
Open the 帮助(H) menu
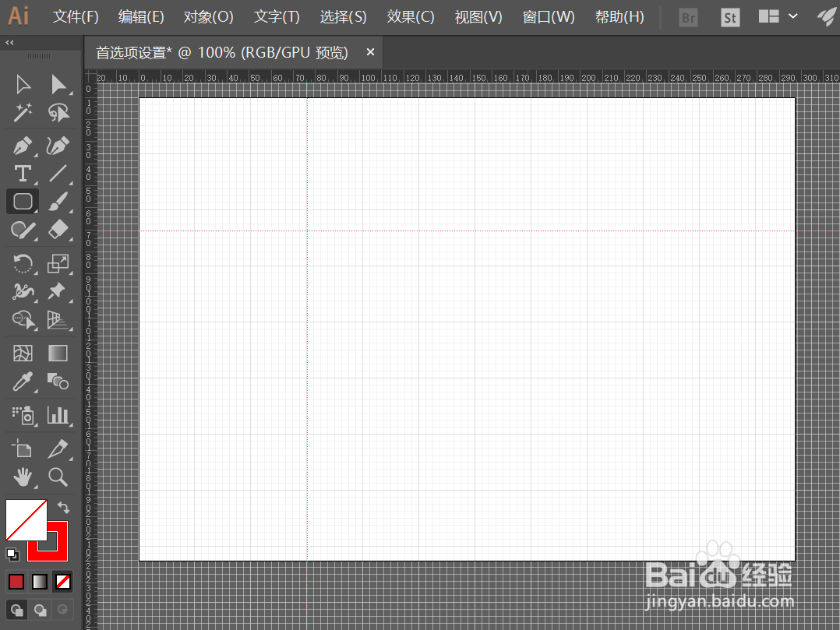[x=619, y=17]
